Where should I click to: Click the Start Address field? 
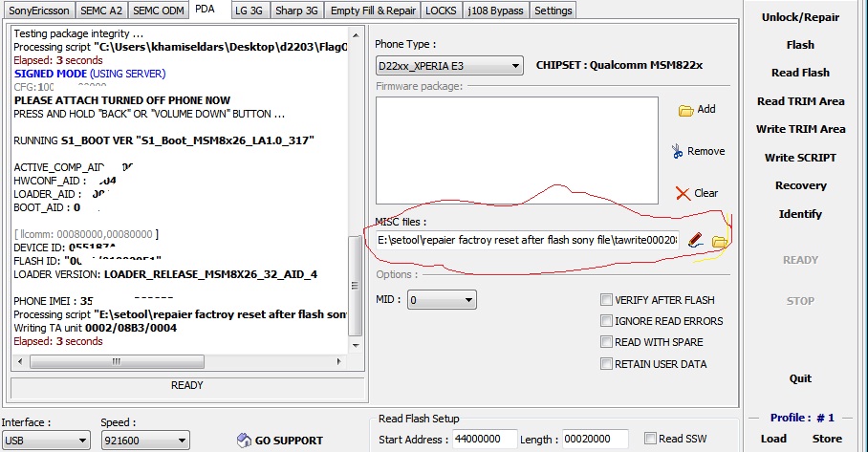(x=485, y=440)
